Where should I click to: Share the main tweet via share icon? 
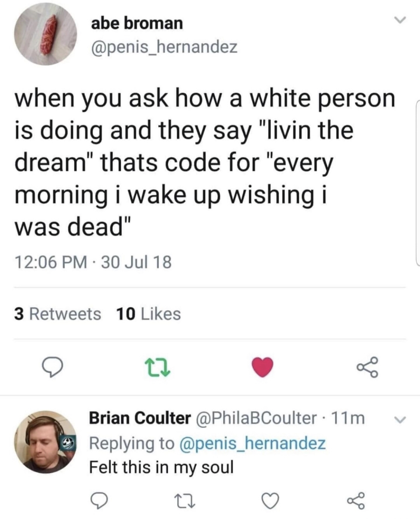click(367, 367)
